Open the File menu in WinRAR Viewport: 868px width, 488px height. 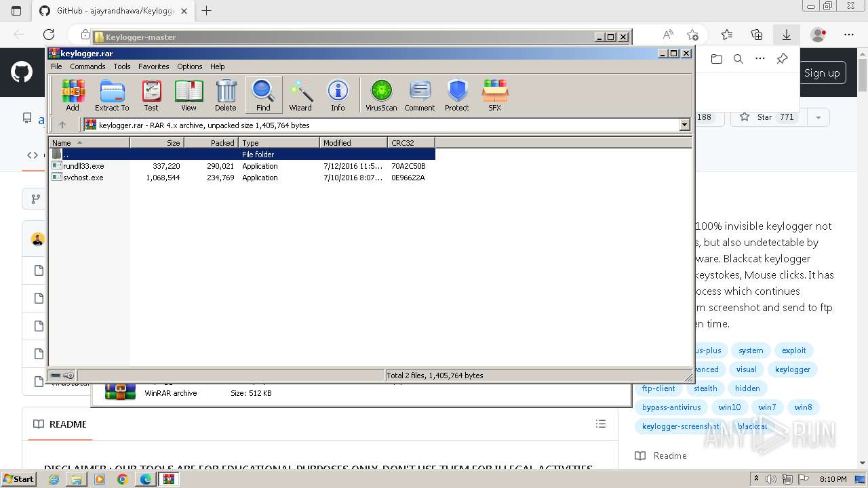point(56,66)
